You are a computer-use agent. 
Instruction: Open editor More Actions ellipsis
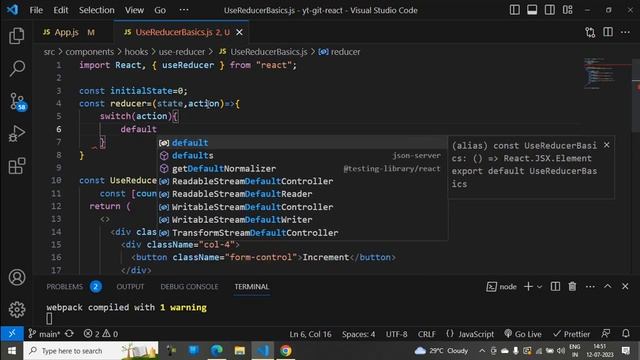point(625,32)
